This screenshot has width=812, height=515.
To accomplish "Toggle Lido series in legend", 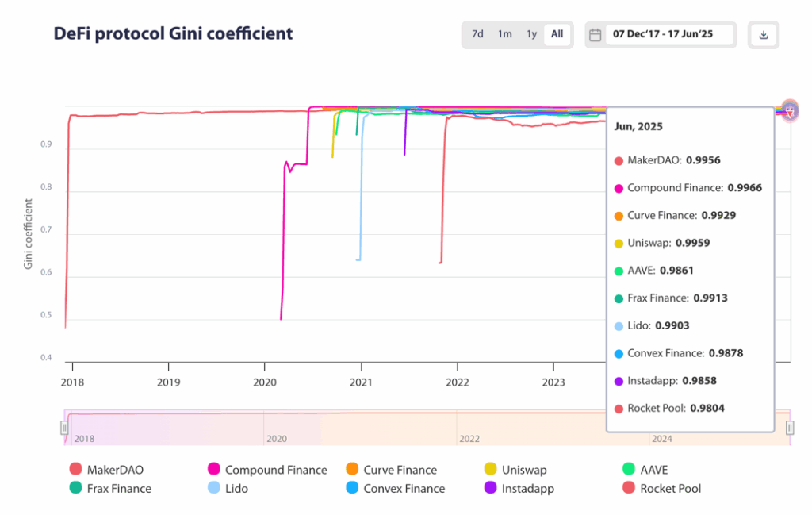I will [228, 488].
